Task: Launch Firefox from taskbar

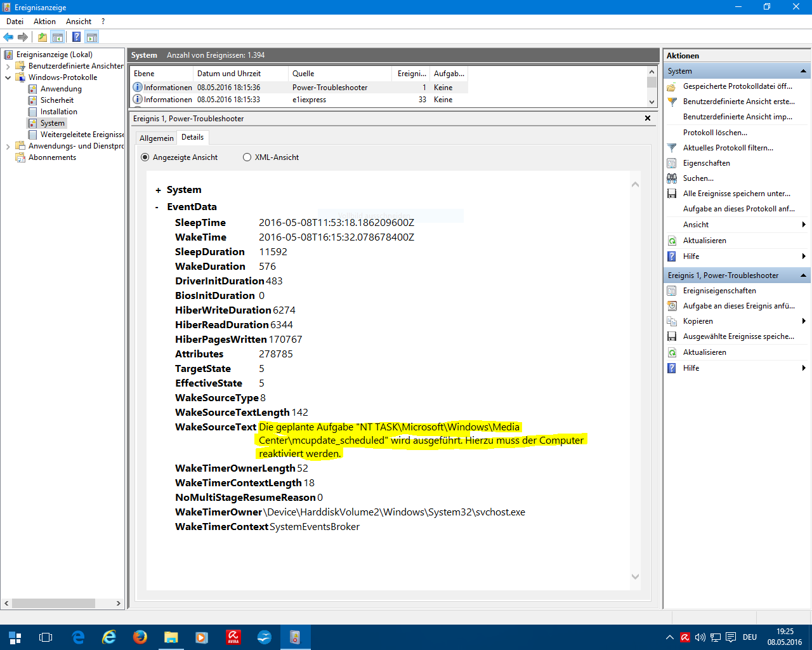Action: tap(140, 637)
